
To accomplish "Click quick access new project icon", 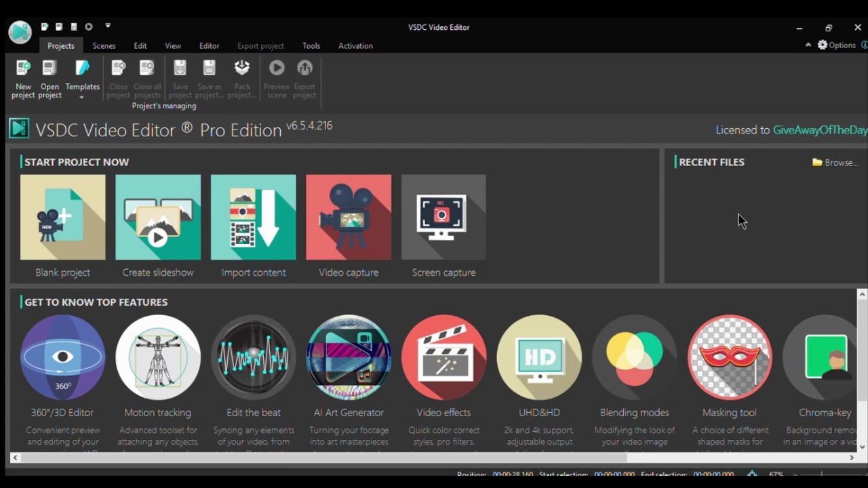I will pos(44,27).
